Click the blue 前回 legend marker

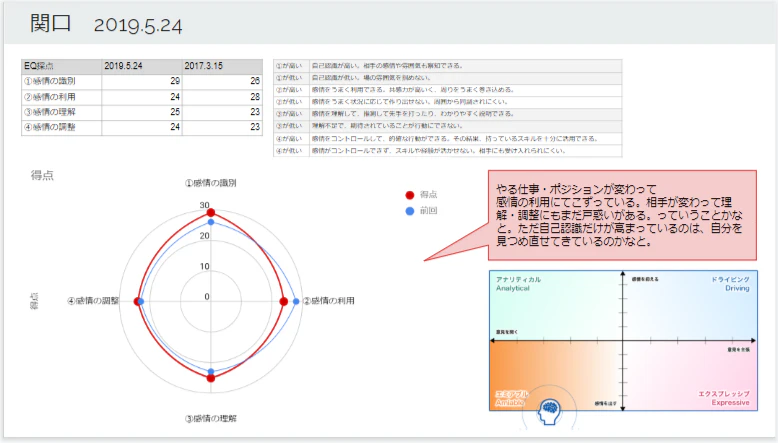pyautogui.click(x=409, y=211)
